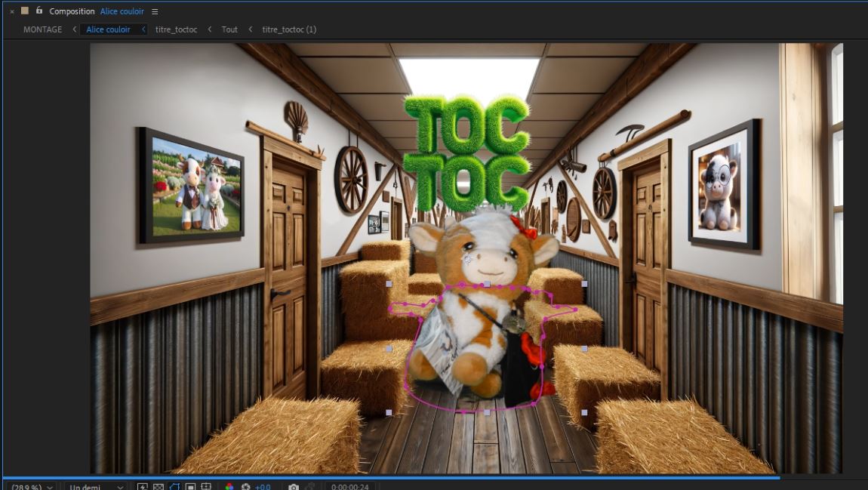Toggle fast previews lightning icon

(x=143, y=486)
